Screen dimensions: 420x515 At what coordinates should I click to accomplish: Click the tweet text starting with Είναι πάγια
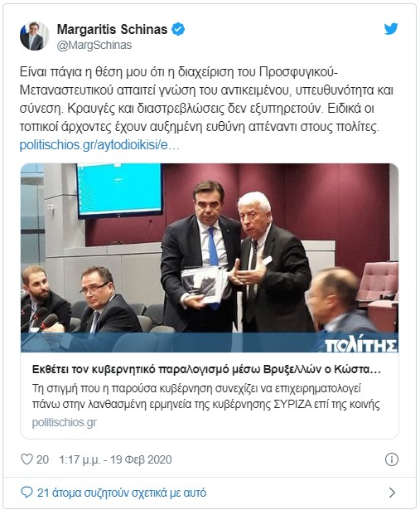pos(206,100)
